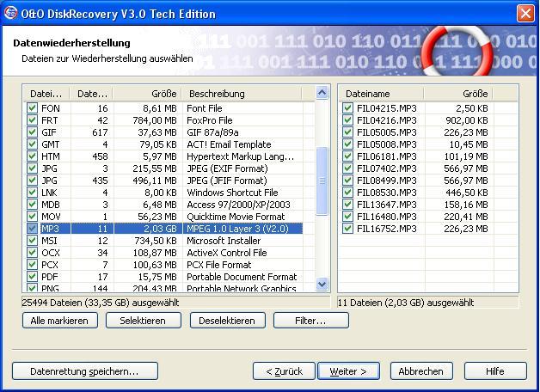This screenshot has width=540, height=392.
Task: Uncheck the MSI Microsoft Installer checkbox
Action: click(32, 241)
